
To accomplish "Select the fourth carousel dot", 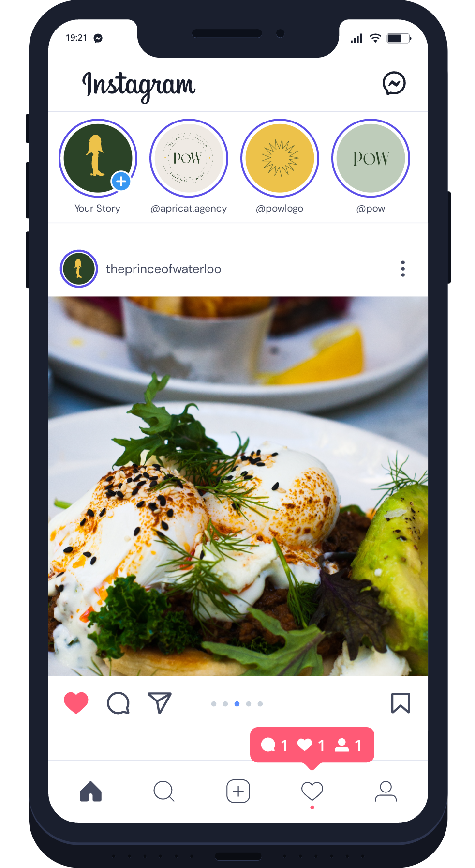I will click(249, 704).
